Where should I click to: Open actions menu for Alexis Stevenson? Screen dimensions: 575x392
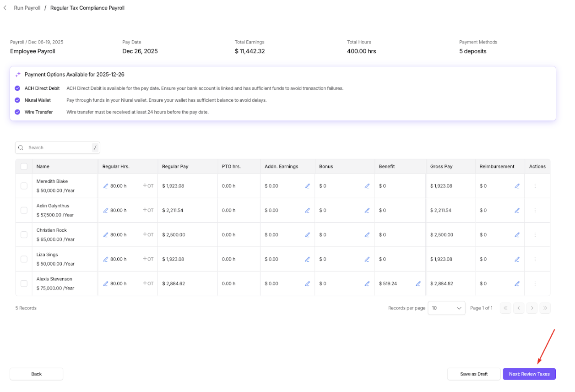click(x=535, y=283)
